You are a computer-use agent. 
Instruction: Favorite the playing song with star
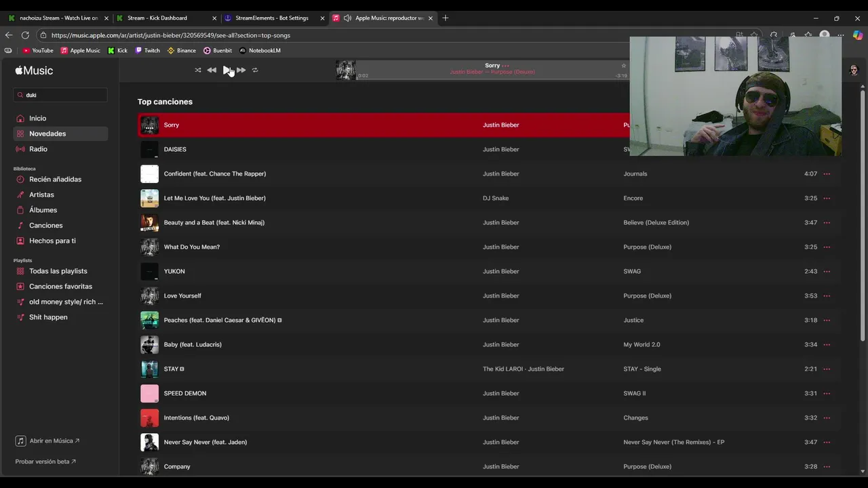624,66
